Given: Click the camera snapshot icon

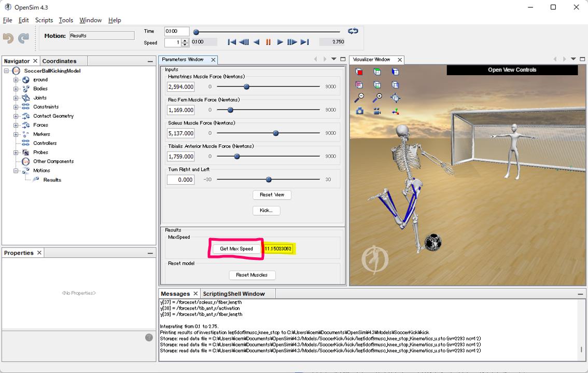Looking at the screenshot, I should [x=359, y=111].
